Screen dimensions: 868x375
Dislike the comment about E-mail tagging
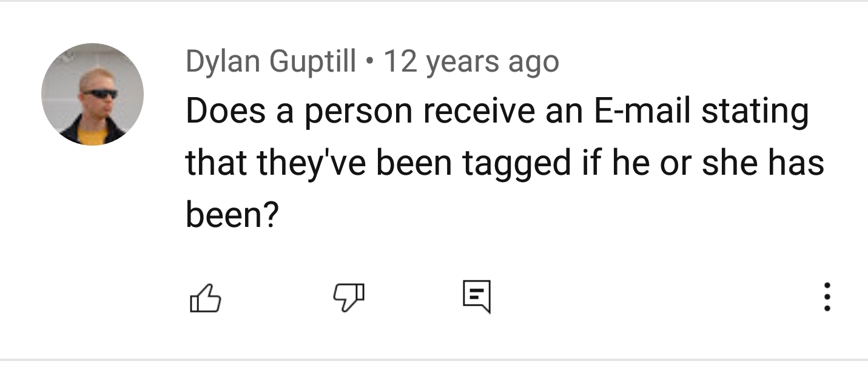coord(349,299)
